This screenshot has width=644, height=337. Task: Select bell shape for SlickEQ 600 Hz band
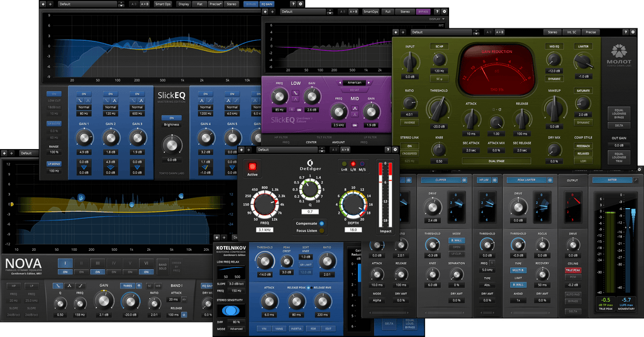point(141,100)
